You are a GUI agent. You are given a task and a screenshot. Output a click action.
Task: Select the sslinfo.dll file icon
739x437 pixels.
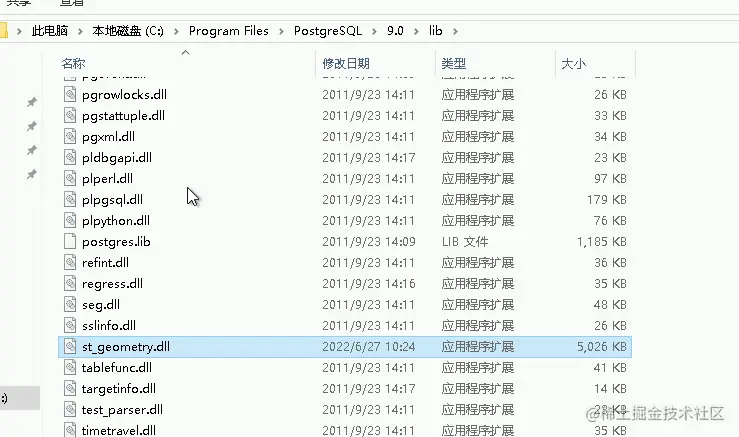[x=70, y=325]
